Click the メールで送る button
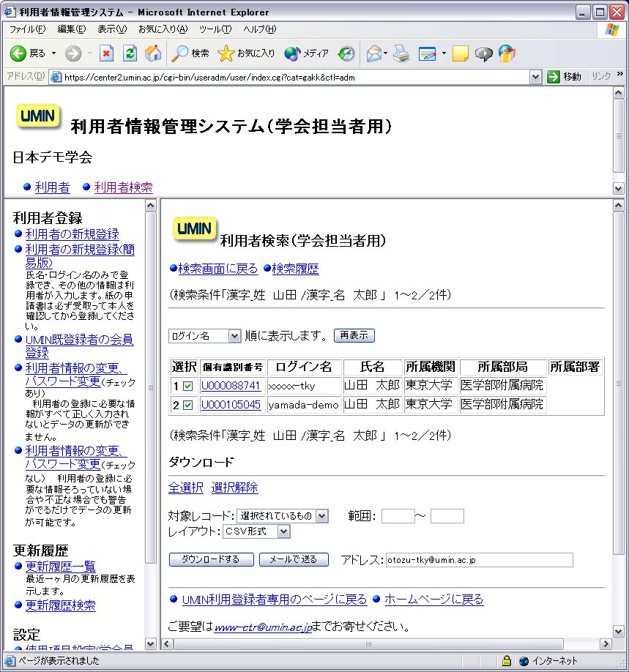 [x=294, y=560]
